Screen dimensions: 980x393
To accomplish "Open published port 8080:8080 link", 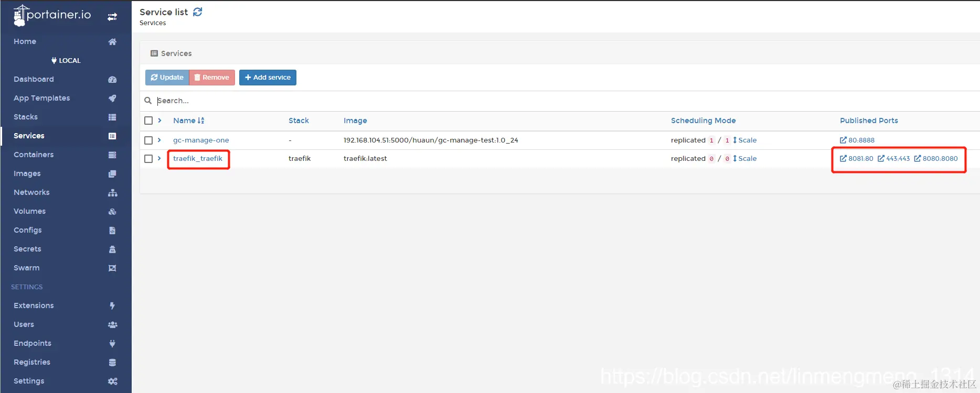I will (936, 159).
